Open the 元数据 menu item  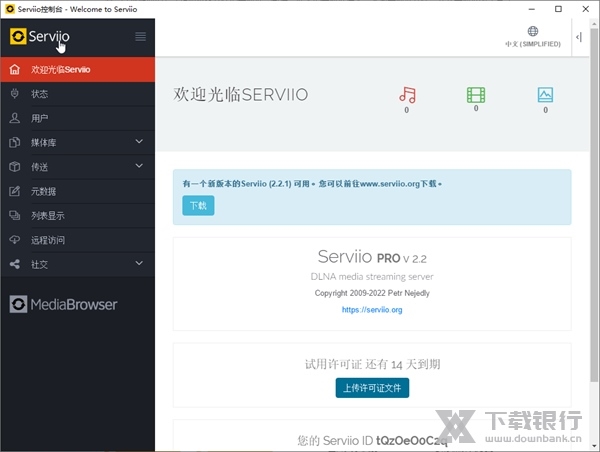[x=78, y=191]
